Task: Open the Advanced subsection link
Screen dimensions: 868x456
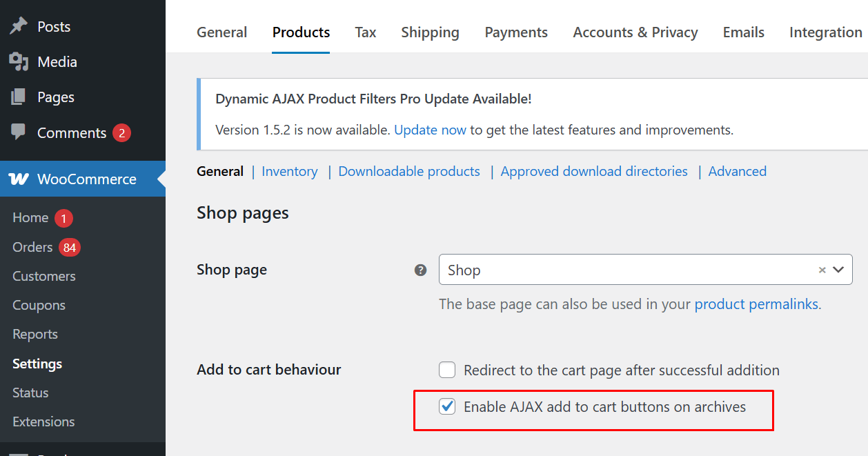Action: [737, 172]
